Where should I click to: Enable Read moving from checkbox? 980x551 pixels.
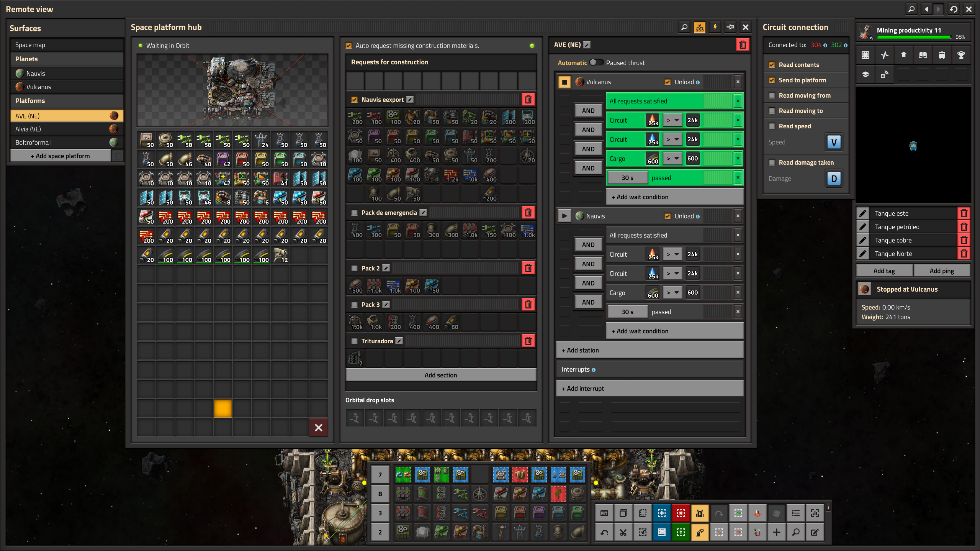tap(772, 95)
